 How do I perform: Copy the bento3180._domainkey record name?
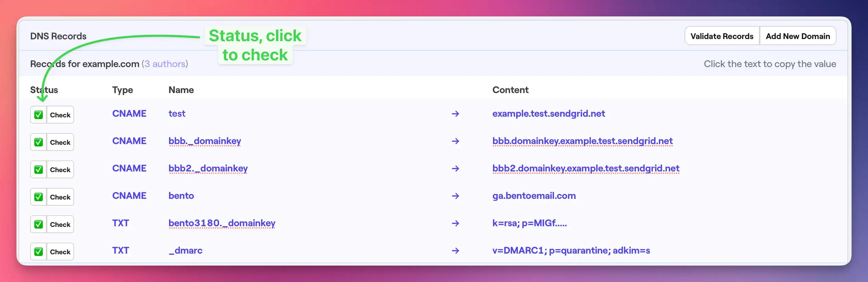pyautogui.click(x=222, y=223)
